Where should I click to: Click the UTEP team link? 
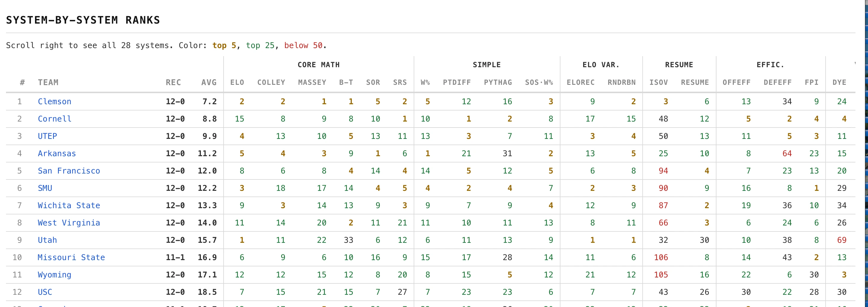(x=47, y=136)
